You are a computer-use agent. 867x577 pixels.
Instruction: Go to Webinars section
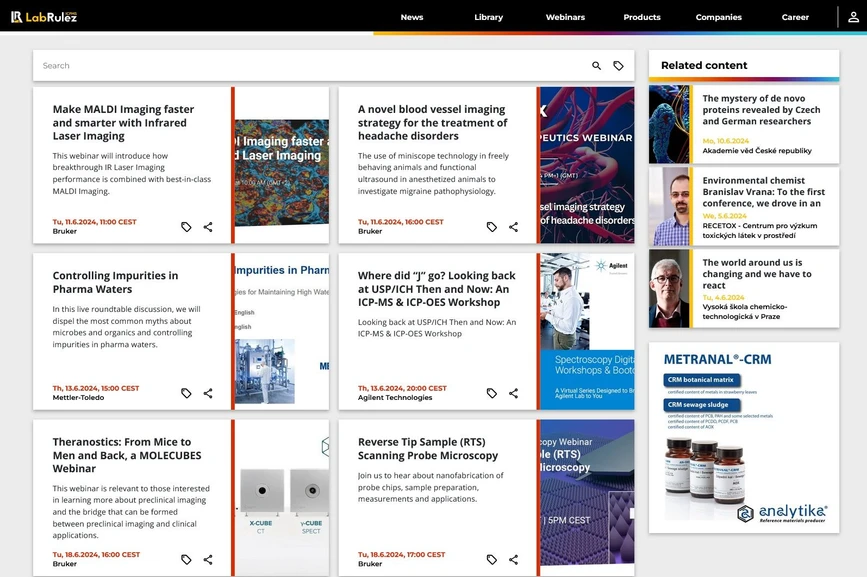pyautogui.click(x=565, y=17)
